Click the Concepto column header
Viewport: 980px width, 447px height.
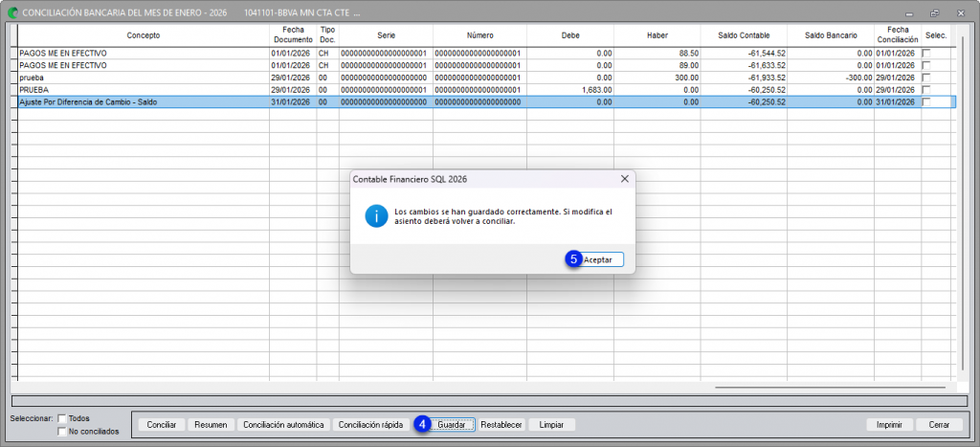[144, 35]
